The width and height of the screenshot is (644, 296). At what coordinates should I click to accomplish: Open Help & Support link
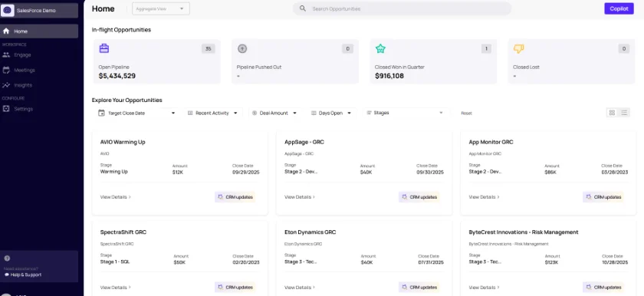23,275
